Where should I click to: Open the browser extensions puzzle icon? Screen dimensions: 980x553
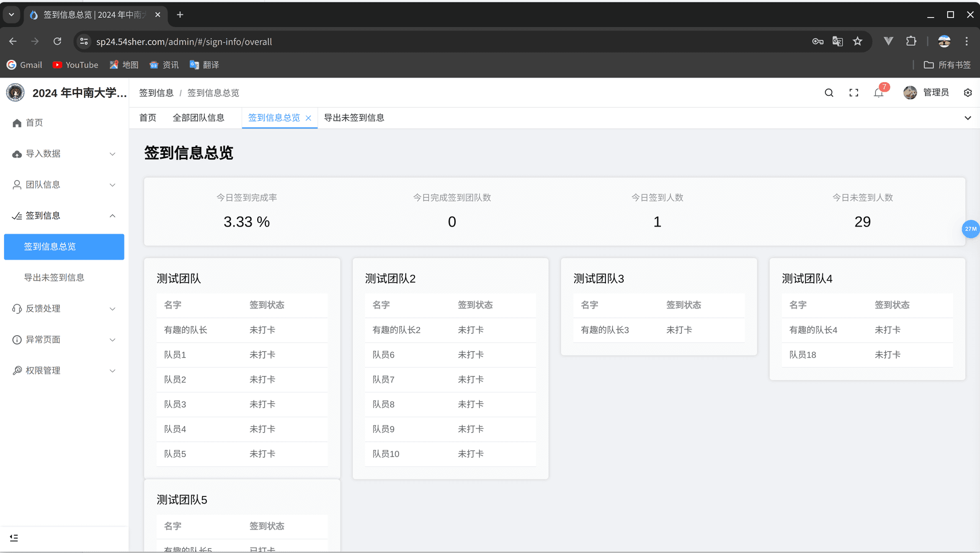(911, 41)
